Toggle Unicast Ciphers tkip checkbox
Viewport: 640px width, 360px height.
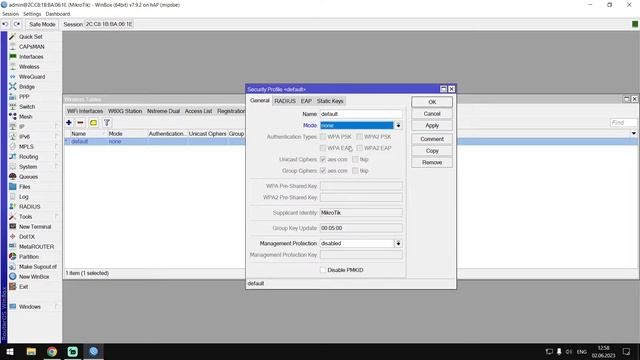click(355, 159)
